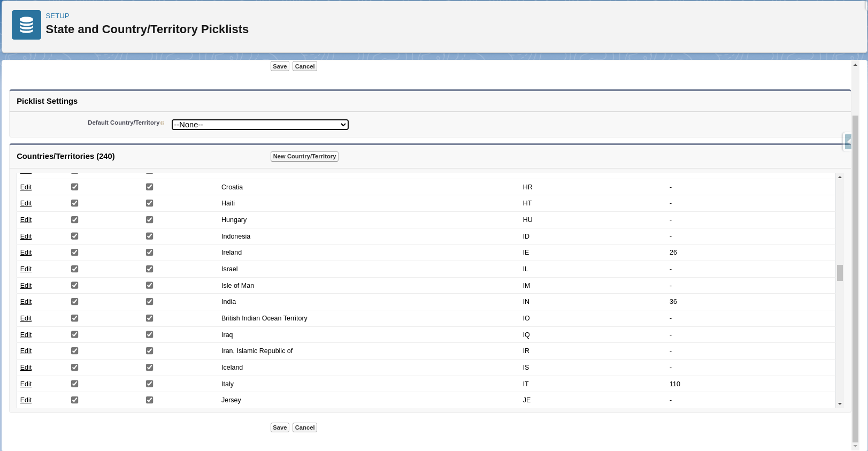
Task: Click the page vertical scrollbar thumb
Action: 855,279
